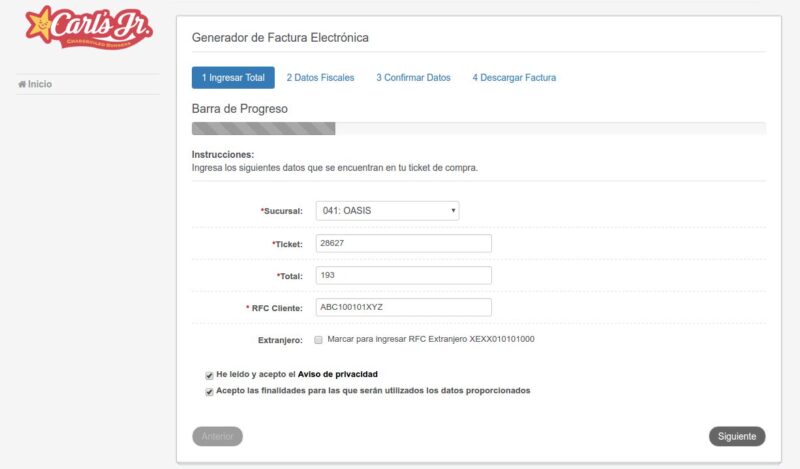Click the striped filled part of progress bar
This screenshot has height=469, width=800.
coord(263,128)
